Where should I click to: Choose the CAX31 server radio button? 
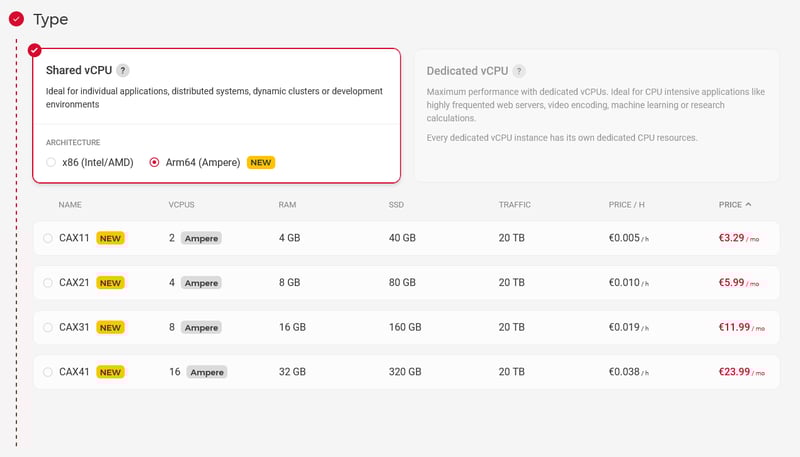[48, 327]
